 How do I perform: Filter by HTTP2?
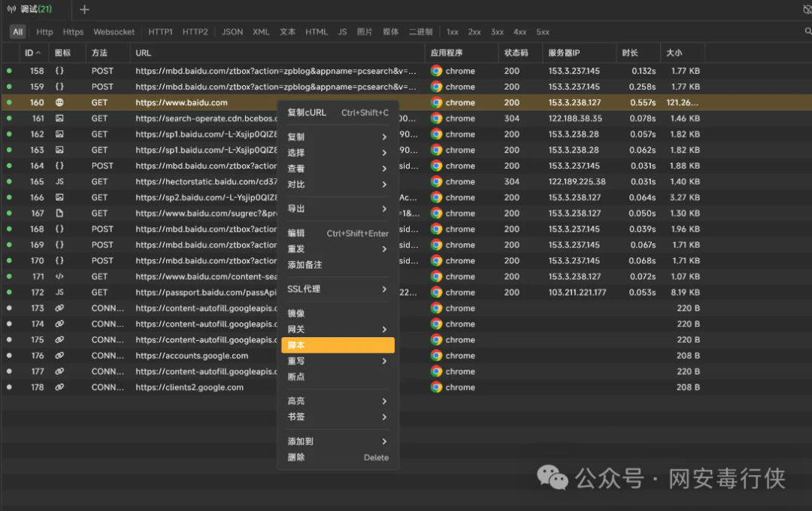pyautogui.click(x=195, y=32)
